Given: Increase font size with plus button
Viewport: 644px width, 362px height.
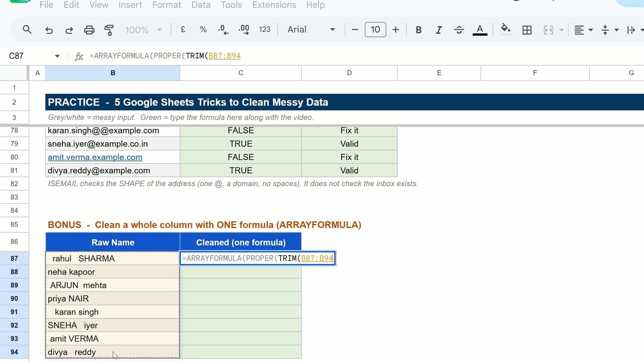Looking at the screenshot, I should click(396, 29).
